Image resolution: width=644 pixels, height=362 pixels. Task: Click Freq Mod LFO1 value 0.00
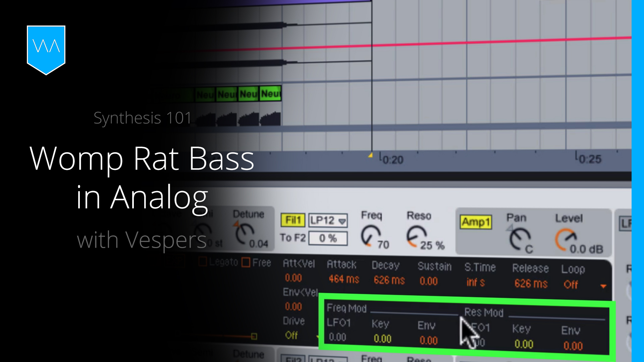coord(337,337)
